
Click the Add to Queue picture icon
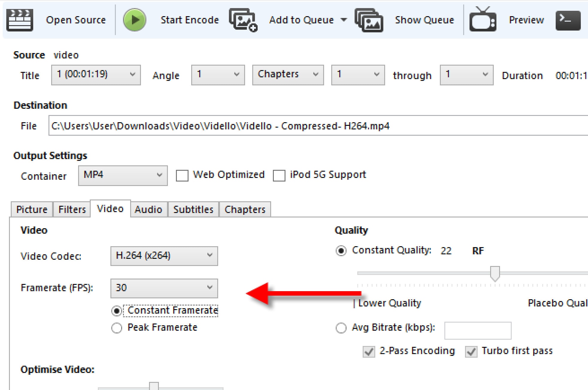(243, 20)
